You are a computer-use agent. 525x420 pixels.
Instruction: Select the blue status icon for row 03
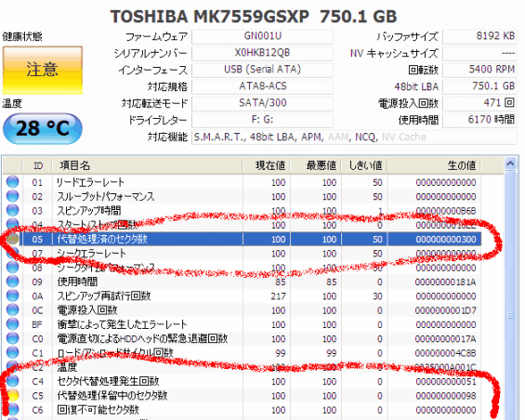(12, 210)
